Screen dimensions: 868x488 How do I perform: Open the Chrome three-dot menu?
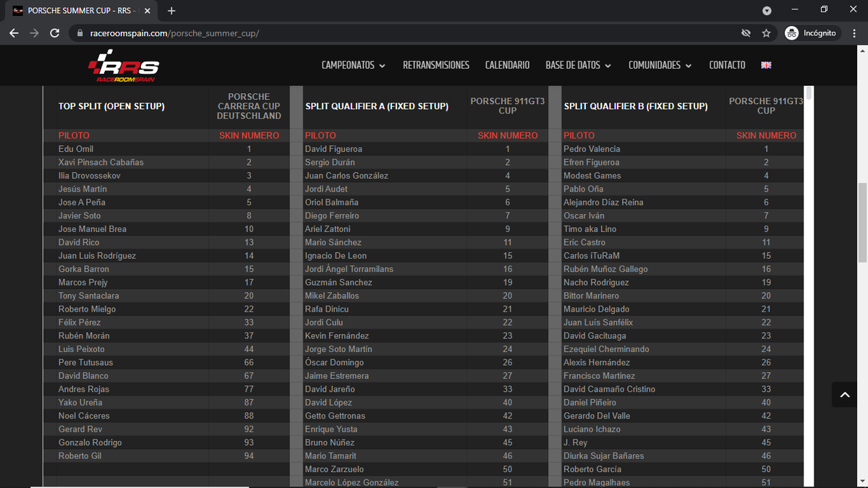[x=854, y=33]
